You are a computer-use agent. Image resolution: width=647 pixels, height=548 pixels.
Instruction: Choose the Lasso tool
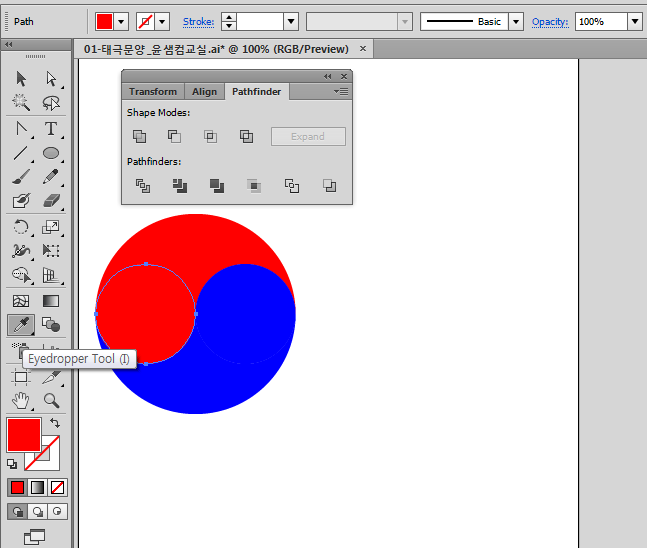(51, 103)
